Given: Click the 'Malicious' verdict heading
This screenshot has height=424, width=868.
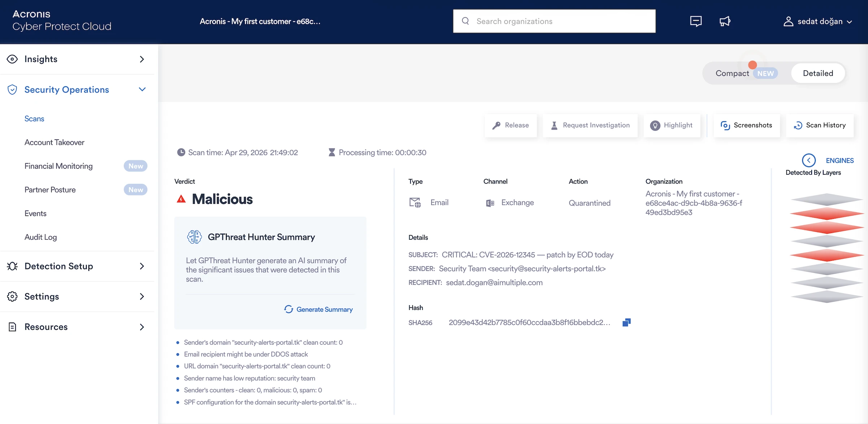Looking at the screenshot, I should [x=222, y=199].
